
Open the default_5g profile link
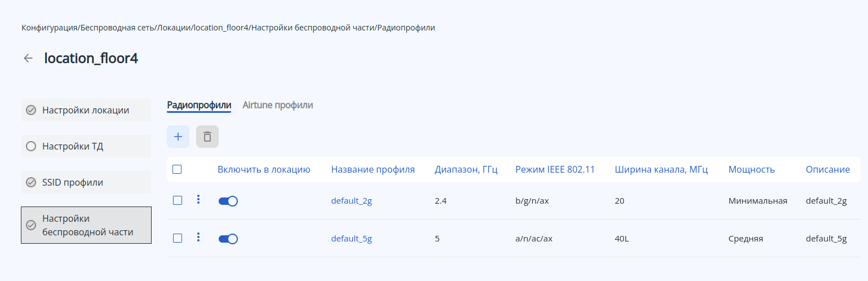tap(351, 239)
